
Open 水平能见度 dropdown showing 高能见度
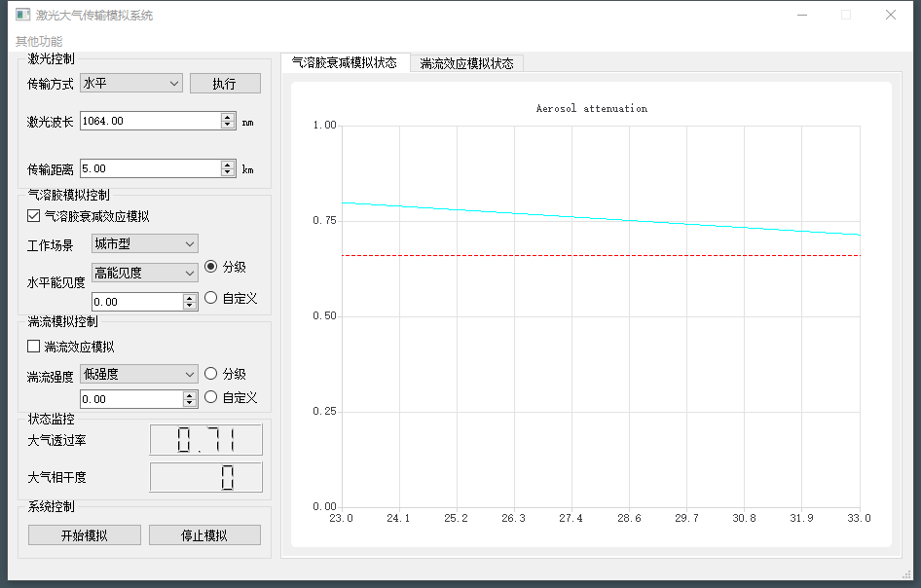point(145,273)
